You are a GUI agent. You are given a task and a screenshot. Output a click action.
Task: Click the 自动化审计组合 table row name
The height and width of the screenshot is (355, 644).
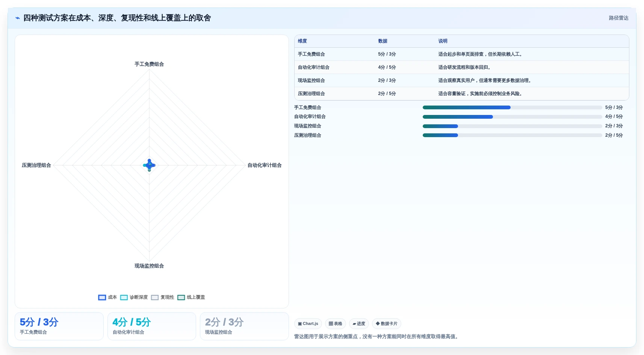pos(314,68)
